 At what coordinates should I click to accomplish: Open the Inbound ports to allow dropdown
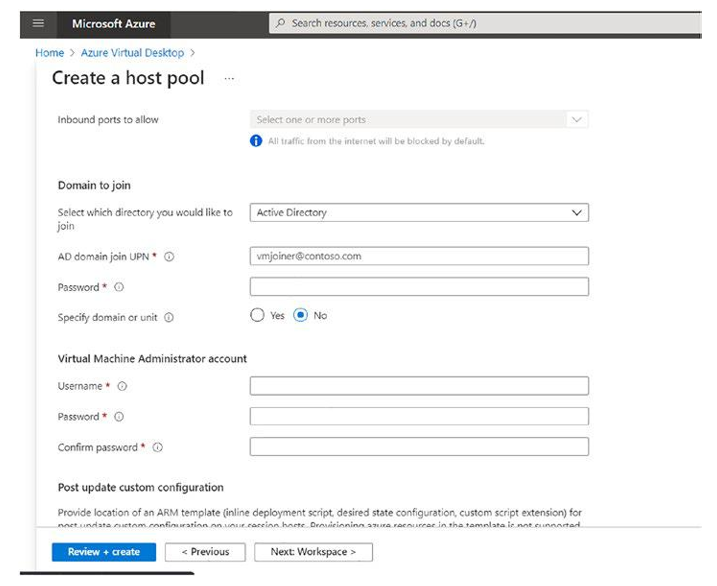pyautogui.click(x=419, y=120)
